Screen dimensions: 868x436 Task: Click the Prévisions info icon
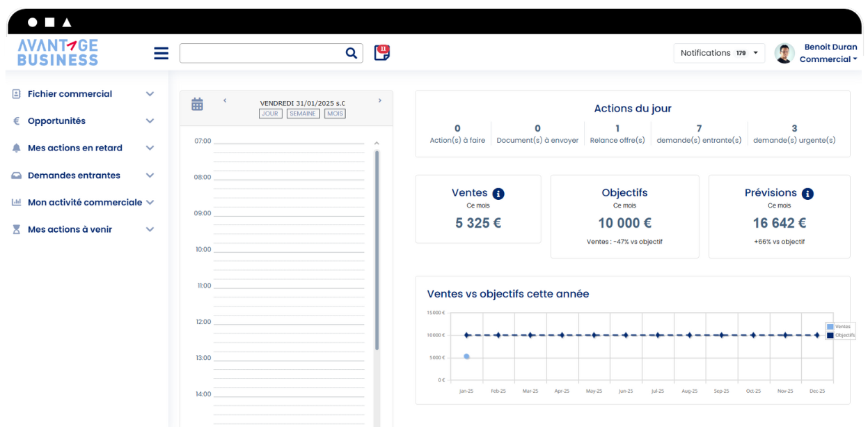807,193
